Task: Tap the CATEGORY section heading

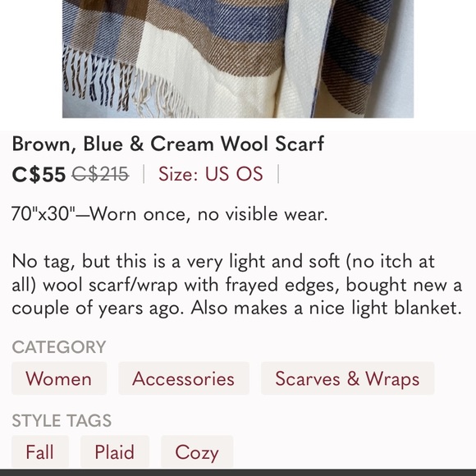Action: (59, 347)
